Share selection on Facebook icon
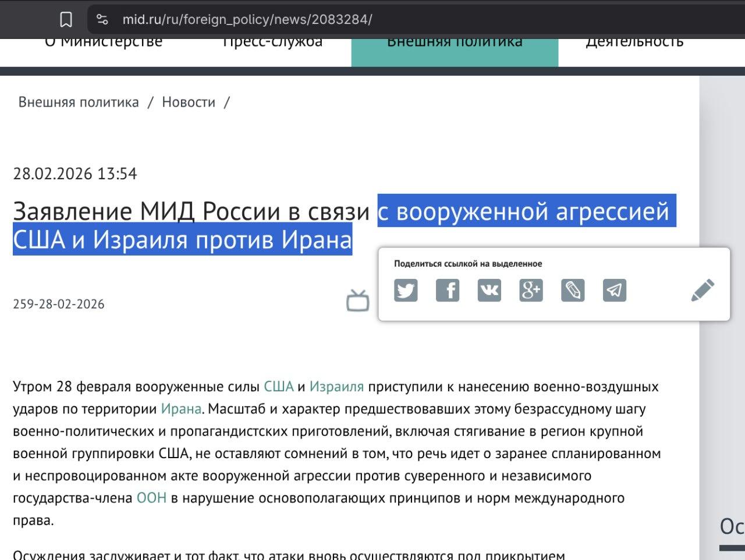 coord(448,290)
